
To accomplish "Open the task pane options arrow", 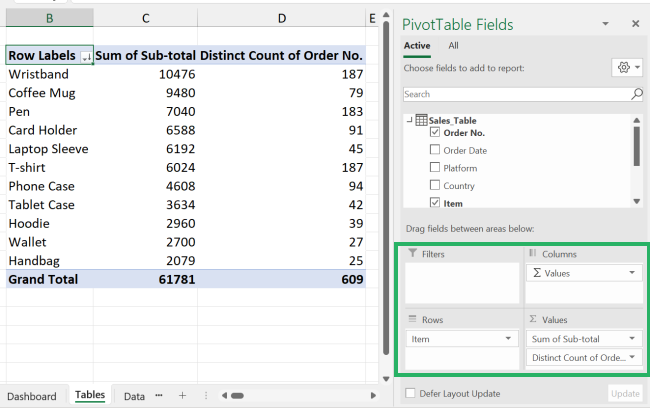I will [604, 23].
